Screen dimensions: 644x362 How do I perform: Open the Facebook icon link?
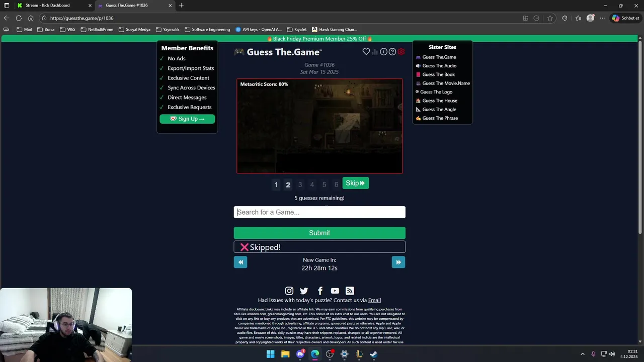(x=320, y=291)
